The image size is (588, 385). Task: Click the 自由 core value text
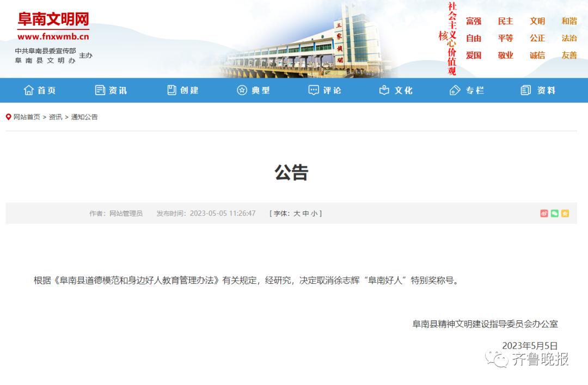(474, 38)
